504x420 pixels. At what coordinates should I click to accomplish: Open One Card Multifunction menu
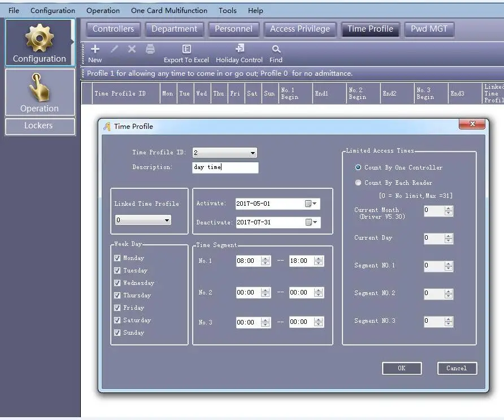coord(169,11)
